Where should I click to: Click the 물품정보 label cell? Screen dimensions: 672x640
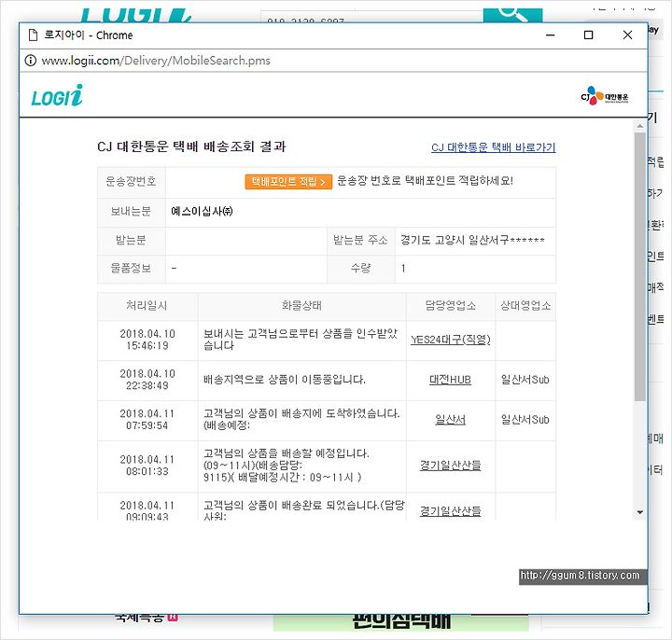132,269
